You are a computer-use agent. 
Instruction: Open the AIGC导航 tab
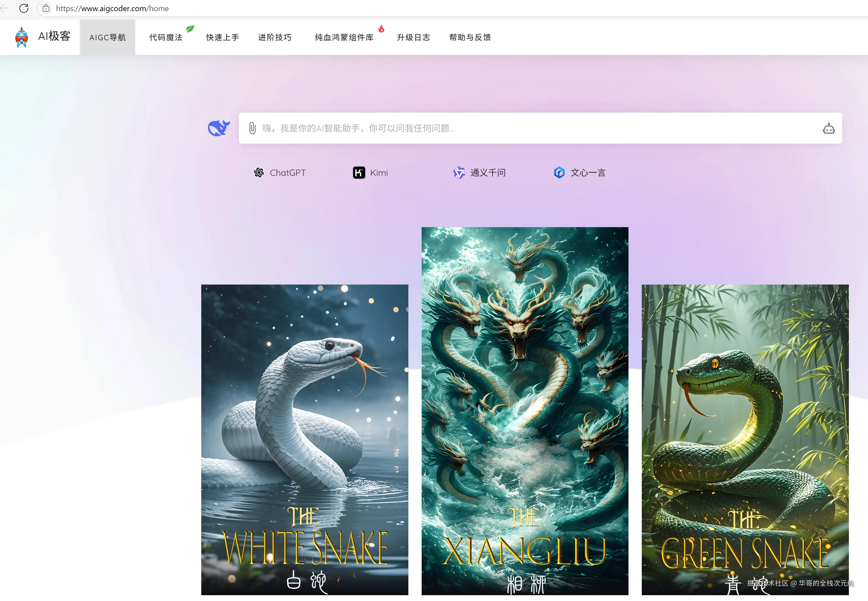tap(108, 37)
